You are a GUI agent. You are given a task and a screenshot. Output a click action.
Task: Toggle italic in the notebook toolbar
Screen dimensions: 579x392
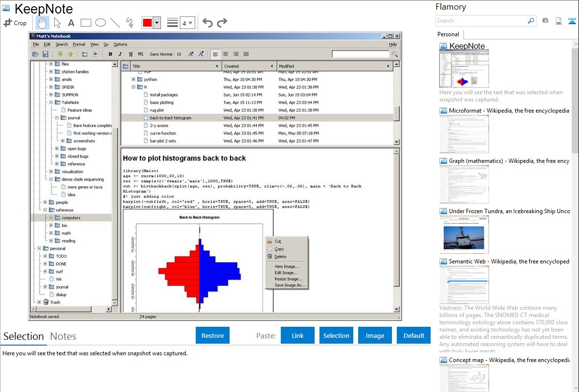click(120, 54)
